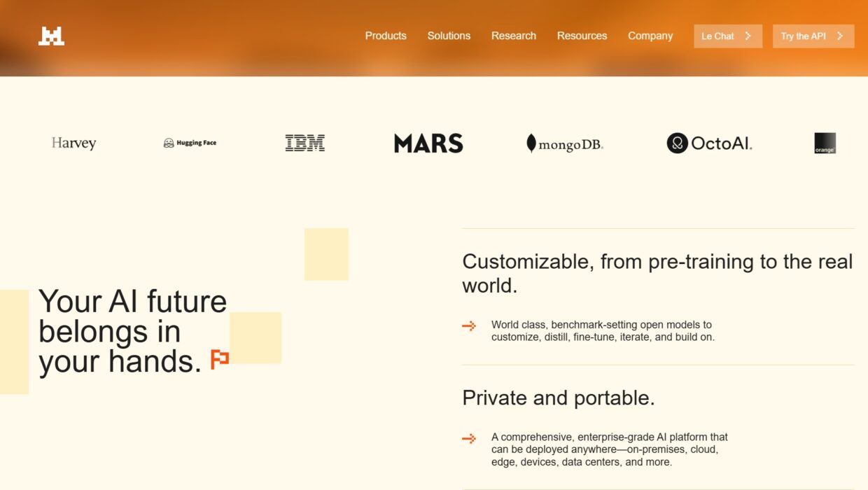The width and height of the screenshot is (868, 490).
Task: Expand the Company navigation item
Action: [650, 36]
